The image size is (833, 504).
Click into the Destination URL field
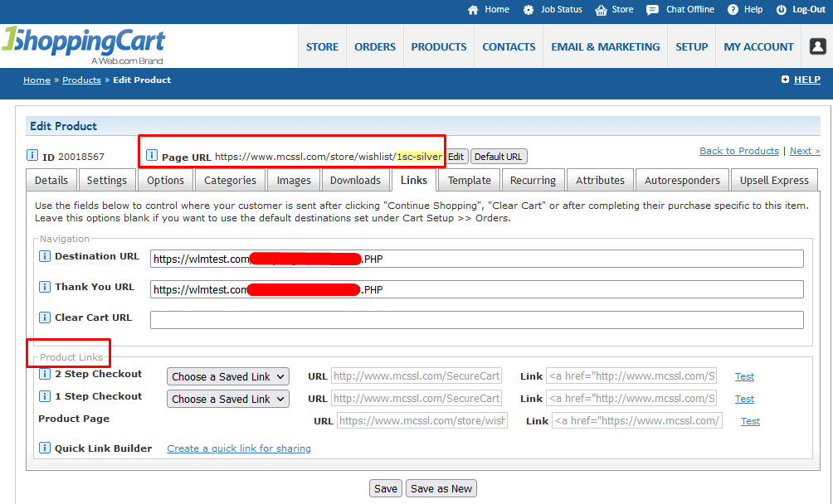tap(476, 259)
